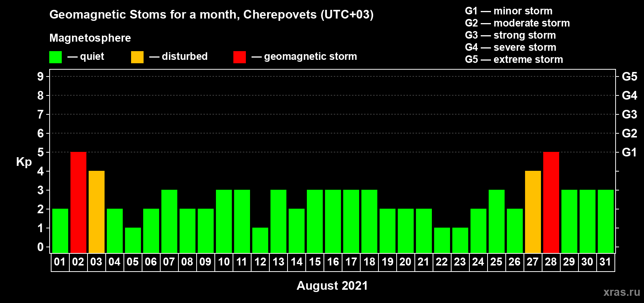644x303 pixels.
Task: Click date label 06 on the axis
Action: point(151,262)
